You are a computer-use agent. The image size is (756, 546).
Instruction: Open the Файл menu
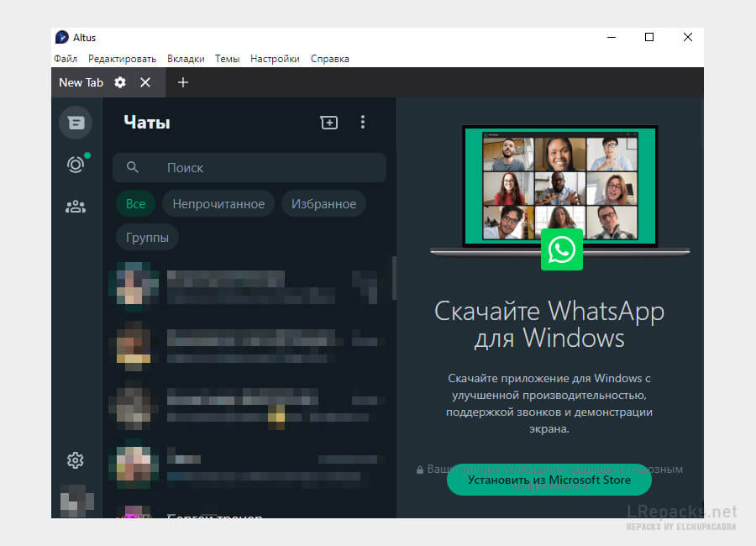(65, 59)
